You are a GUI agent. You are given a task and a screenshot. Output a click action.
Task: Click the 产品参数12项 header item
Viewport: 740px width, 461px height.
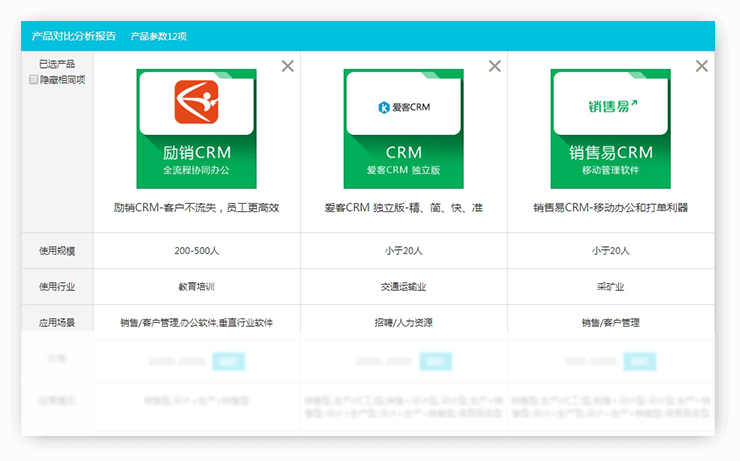coord(159,36)
